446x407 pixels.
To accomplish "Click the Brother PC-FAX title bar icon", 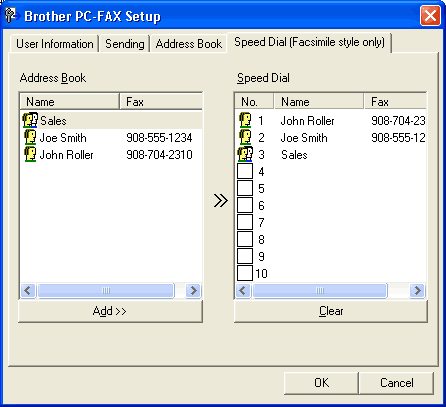I will click(x=11, y=15).
